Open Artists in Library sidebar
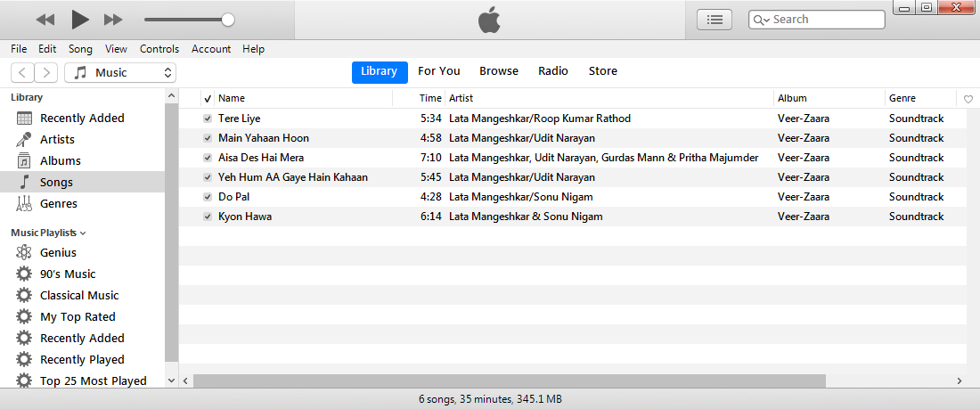The height and width of the screenshot is (409, 980). [x=57, y=139]
